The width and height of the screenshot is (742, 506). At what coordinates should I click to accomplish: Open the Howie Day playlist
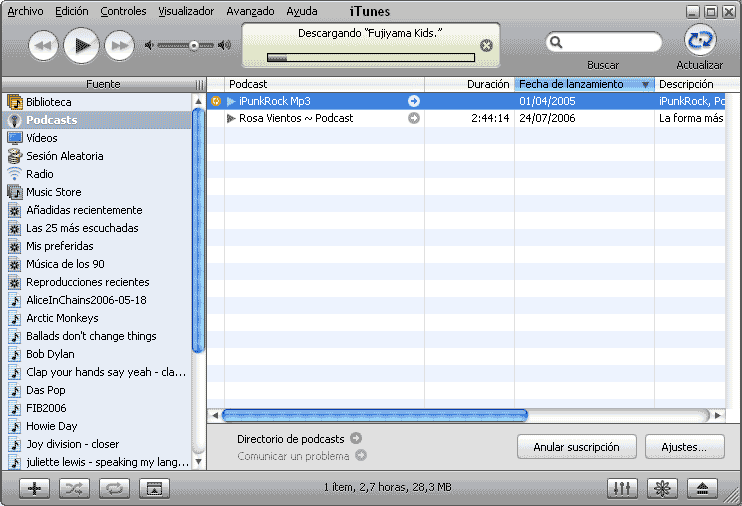point(97,426)
